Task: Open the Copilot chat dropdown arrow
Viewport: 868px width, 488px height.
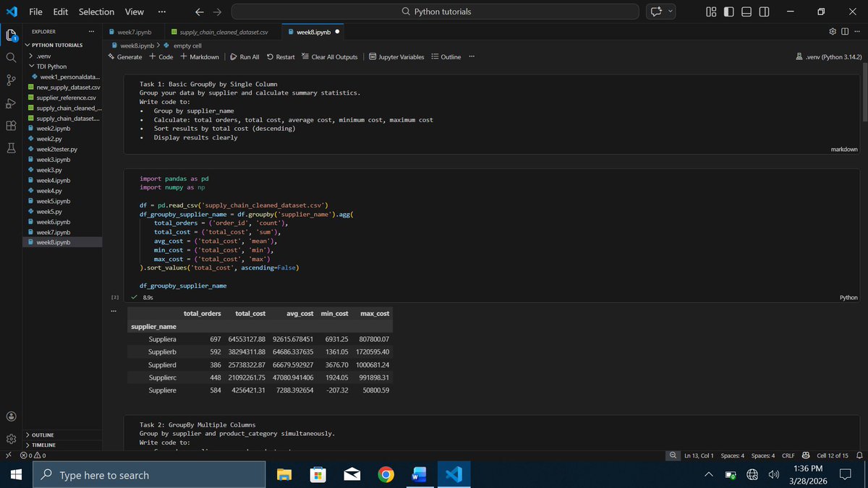Action: (671, 12)
